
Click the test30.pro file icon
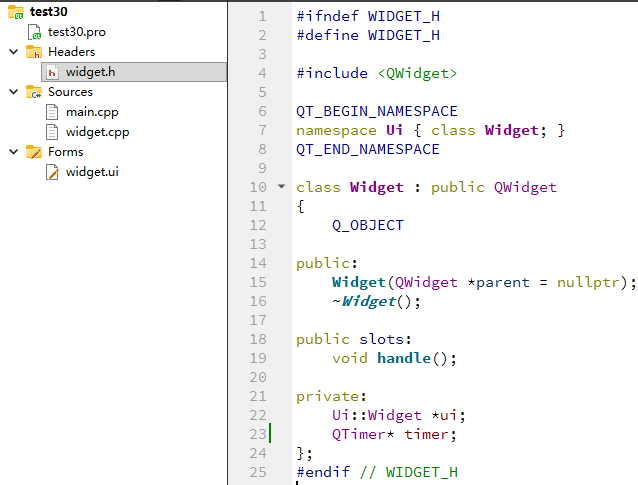pyautogui.click(x=34, y=32)
